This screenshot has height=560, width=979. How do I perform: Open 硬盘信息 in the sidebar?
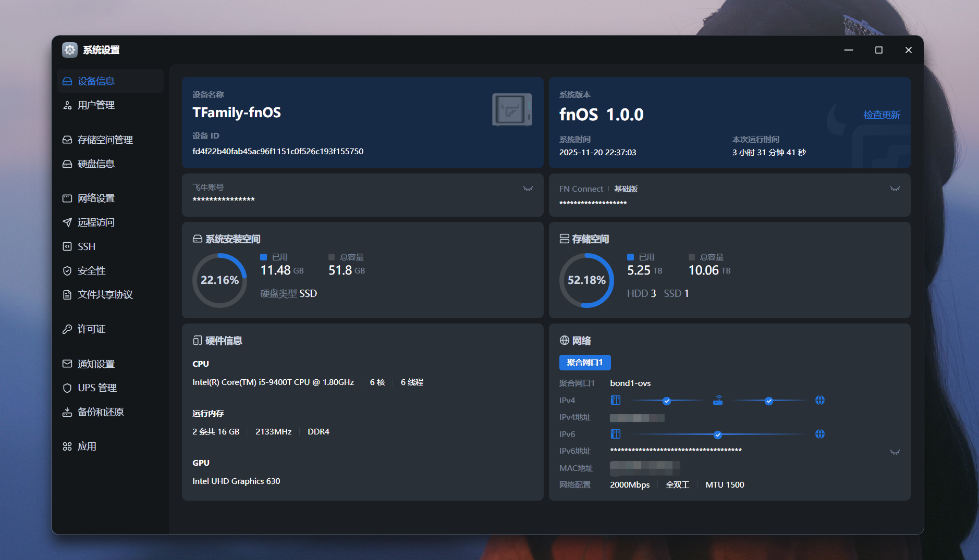tap(96, 164)
